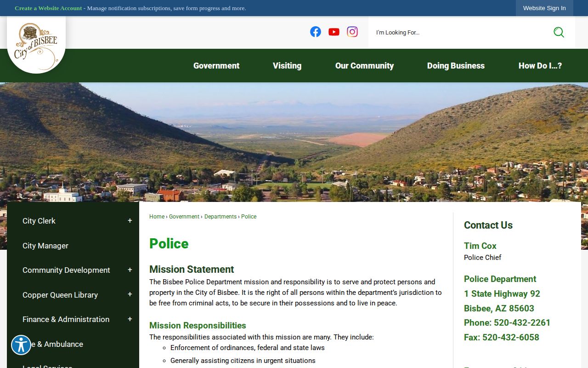Viewport: 588px width, 368px height.
Task: Click the Police page title heading
Action: (x=169, y=243)
